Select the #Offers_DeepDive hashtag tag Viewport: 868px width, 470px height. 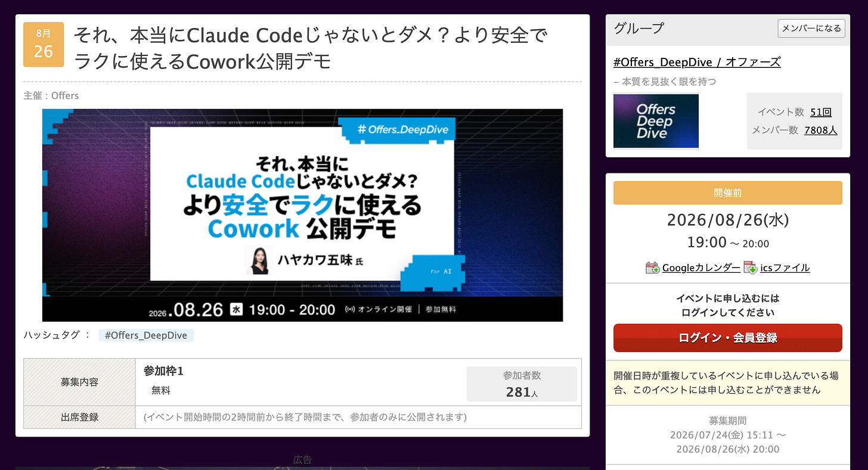coord(146,335)
